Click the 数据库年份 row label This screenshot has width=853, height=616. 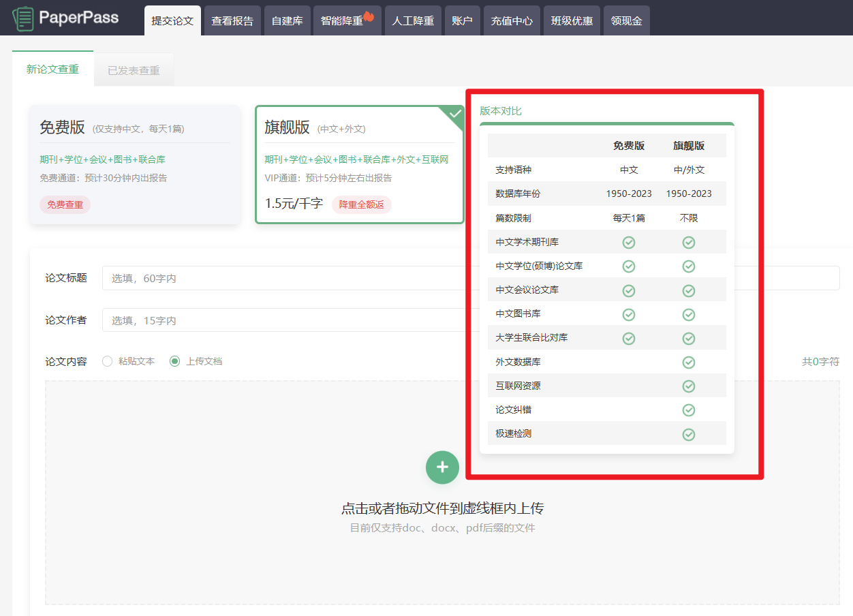click(517, 194)
